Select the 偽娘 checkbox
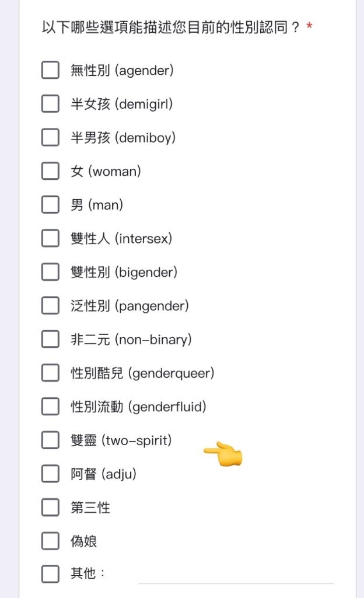364x598 pixels. pyautogui.click(x=50, y=540)
